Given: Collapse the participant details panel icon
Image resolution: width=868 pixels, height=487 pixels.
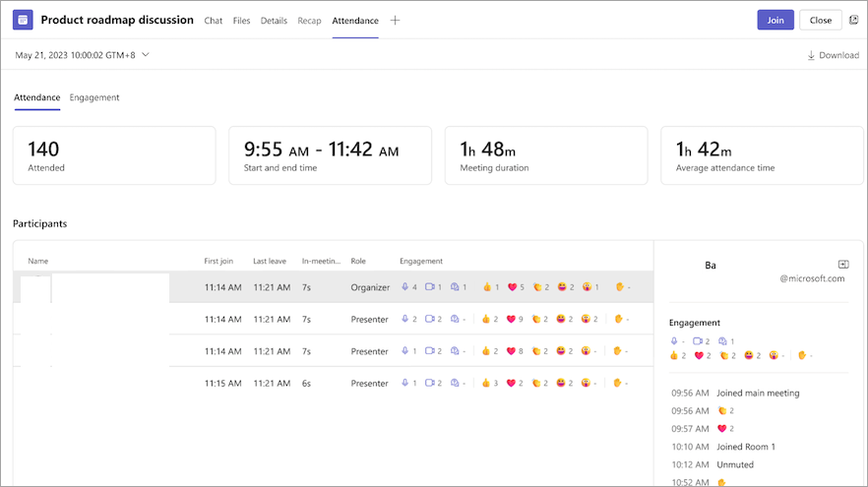Looking at the screenshot, I should [x=843, y=265].
